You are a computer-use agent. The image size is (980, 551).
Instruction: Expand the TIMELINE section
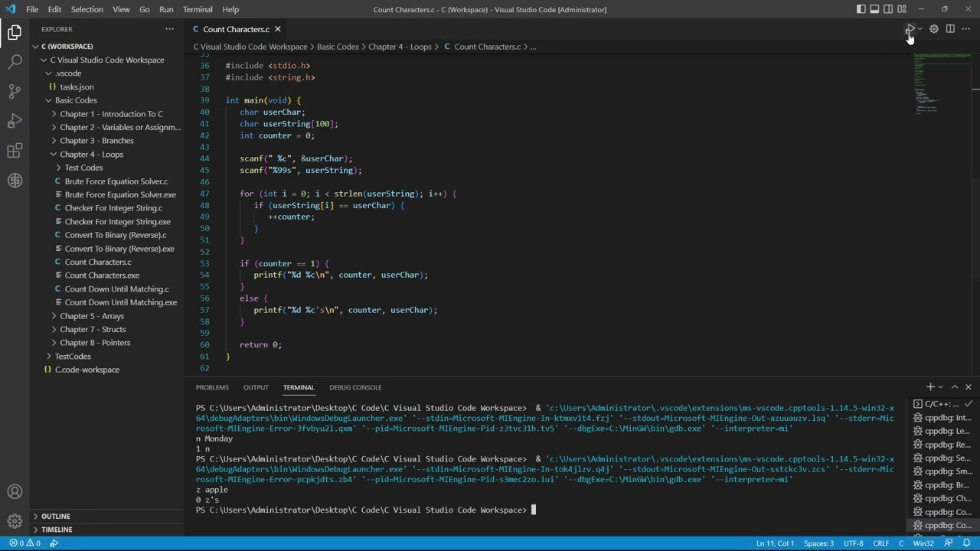coord(107,530)
